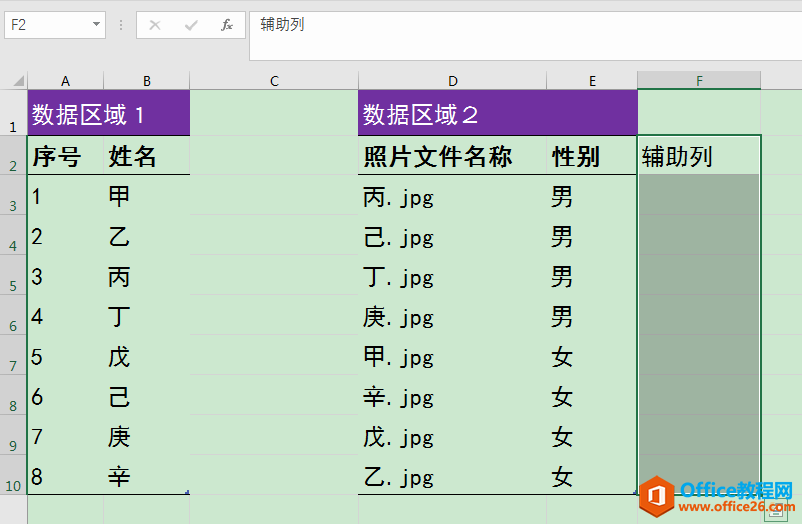The image size is (802, 524).
Task: Click the 庚.jpg file name cell
Action: point(453,315)
